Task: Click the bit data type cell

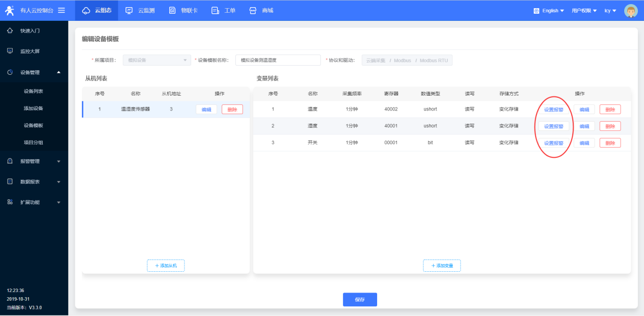Action: coord(430,142)
